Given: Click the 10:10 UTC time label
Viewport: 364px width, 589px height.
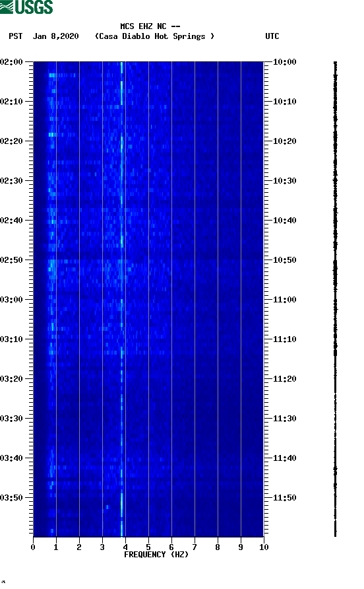Looking at the screenshot, I should pos(284,102).
